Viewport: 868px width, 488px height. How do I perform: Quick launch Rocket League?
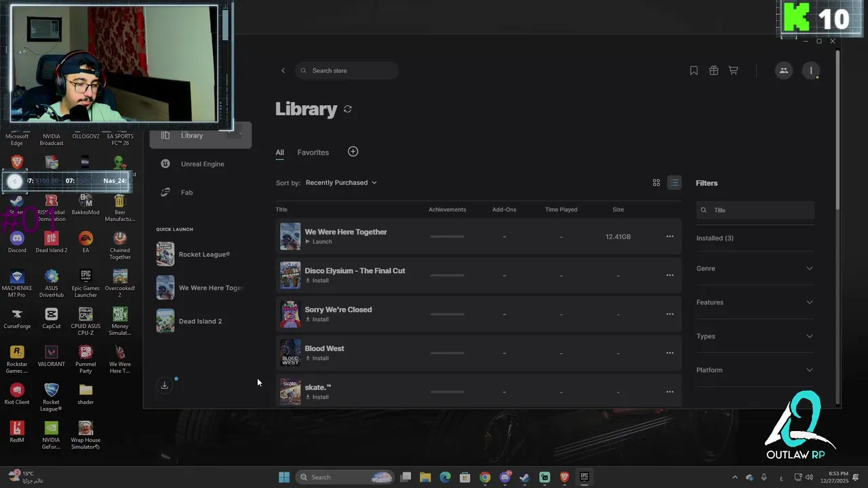pyautogui.click(x=200, y=254)
